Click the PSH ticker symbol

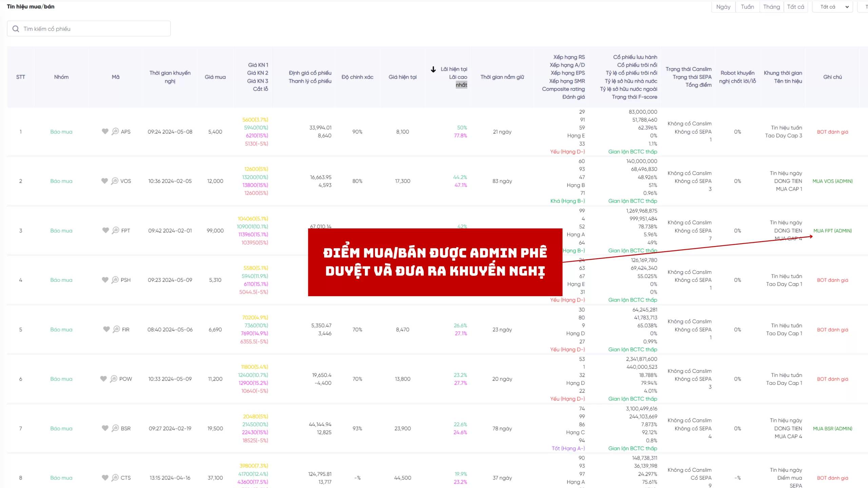126,280
